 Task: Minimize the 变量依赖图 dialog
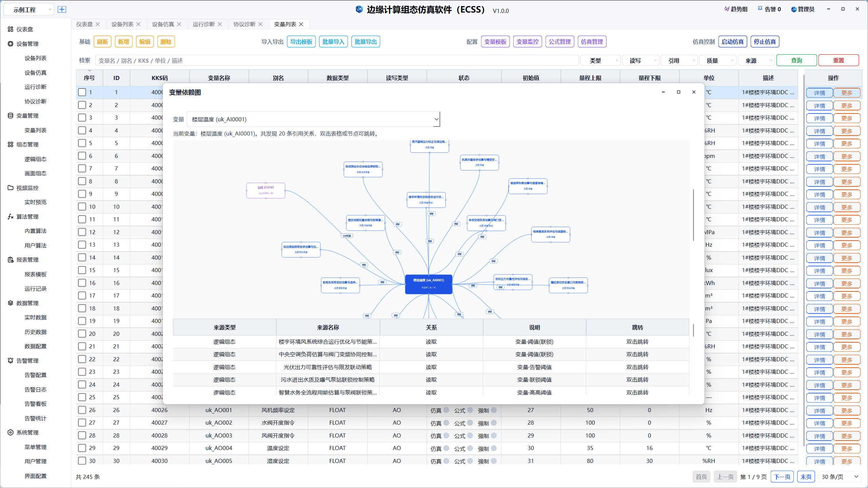[663, 92]
